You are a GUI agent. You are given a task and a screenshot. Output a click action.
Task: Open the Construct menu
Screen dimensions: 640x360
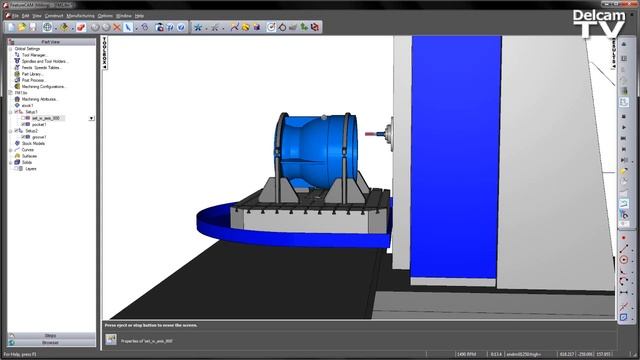click(54, 16)
